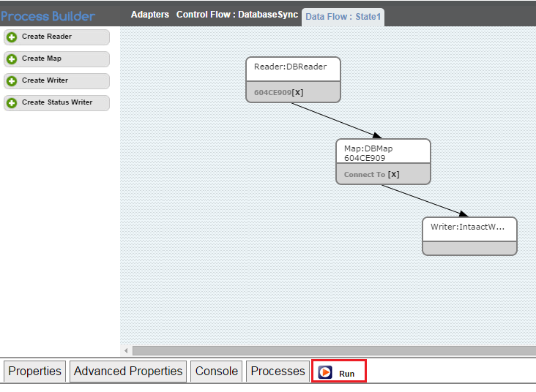Screen dimensions: 536x392
Task: Click the green plus icon beside Create Map
Action: (x=12, y=59)
